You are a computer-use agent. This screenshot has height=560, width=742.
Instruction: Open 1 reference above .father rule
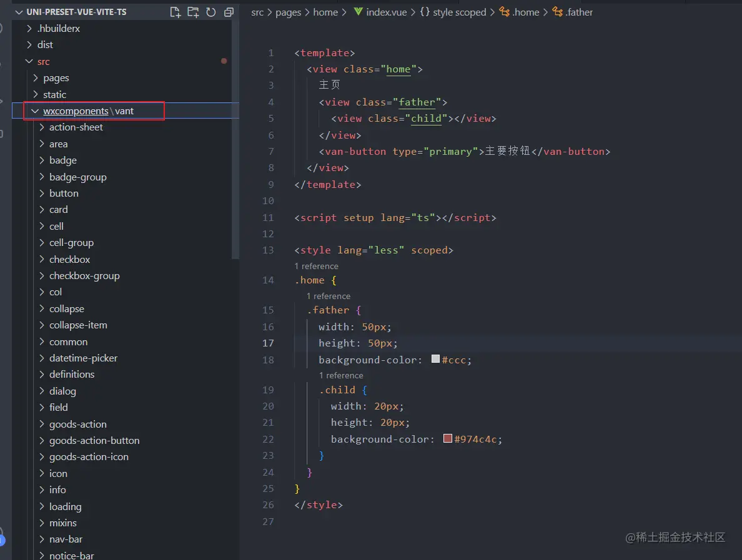pyautogui.click(x=329, y=296)
